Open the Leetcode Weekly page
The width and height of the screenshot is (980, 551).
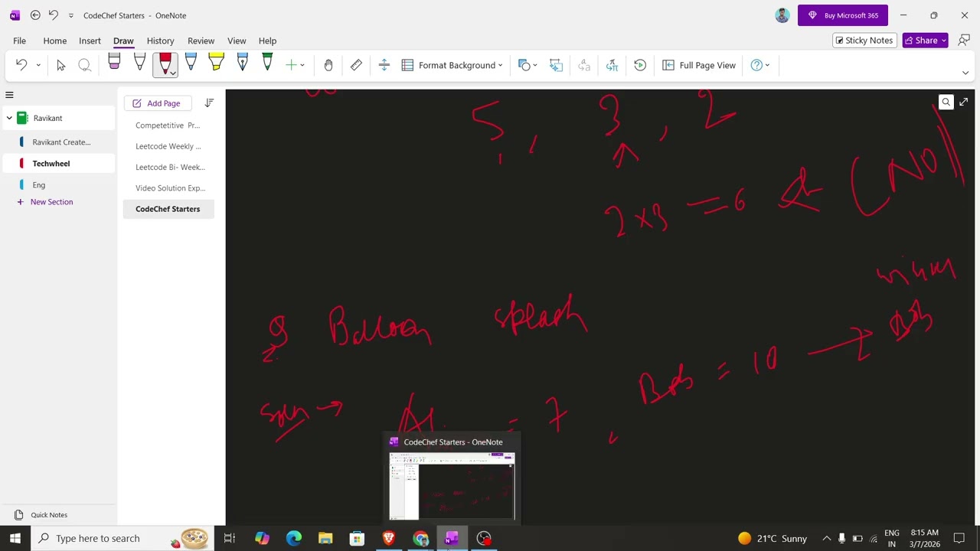168,146
